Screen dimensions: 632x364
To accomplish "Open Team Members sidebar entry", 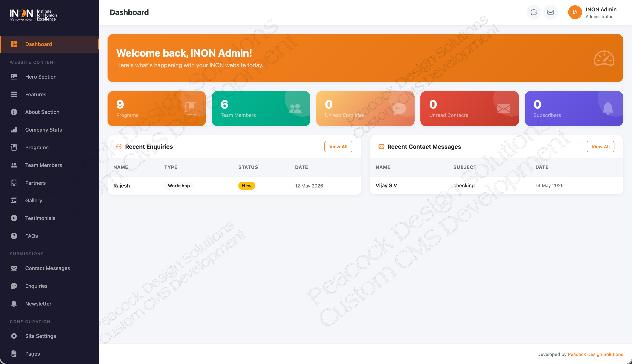I will pyautogui.click(x=49, y=165).
